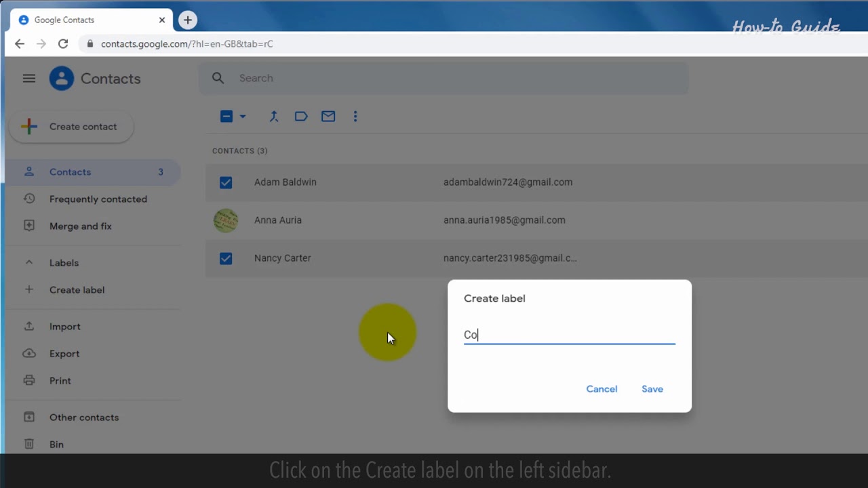
Task: Open Merge and fix page
Action: click(x=94, y=226)
